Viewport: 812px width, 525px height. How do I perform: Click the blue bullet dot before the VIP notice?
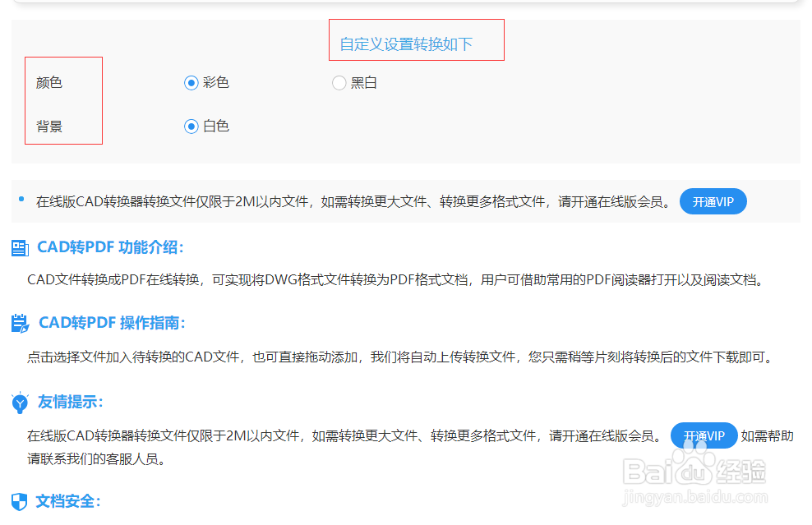pos(20,196)
